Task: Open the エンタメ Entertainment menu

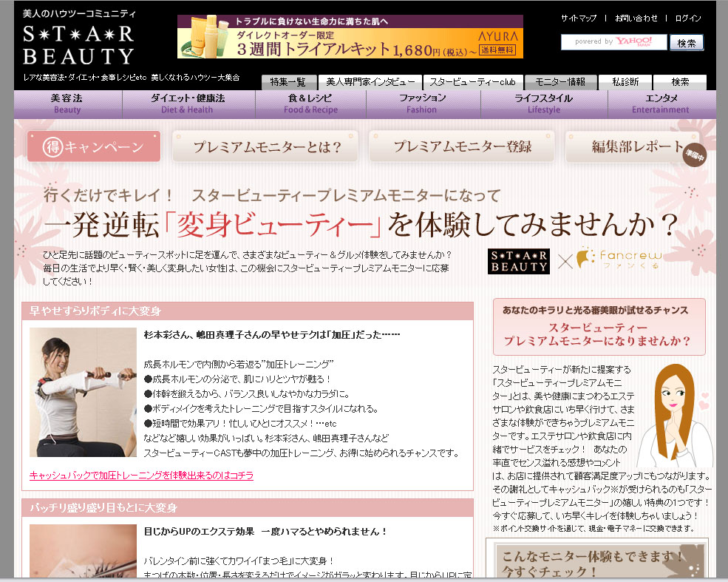Action: click(x=661, y=104)
